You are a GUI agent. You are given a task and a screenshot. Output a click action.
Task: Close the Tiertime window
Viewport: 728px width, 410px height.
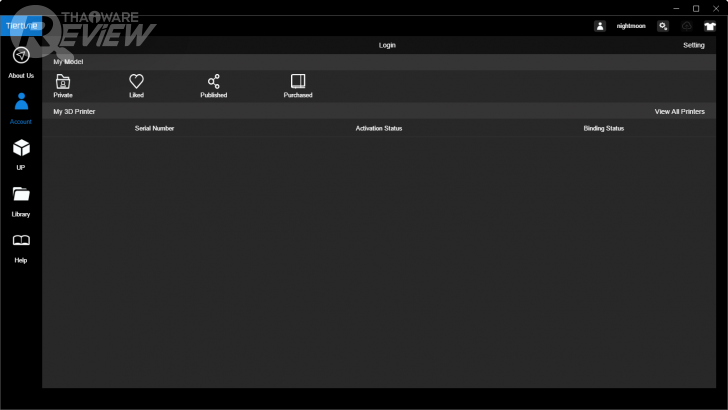coord(716,8)
